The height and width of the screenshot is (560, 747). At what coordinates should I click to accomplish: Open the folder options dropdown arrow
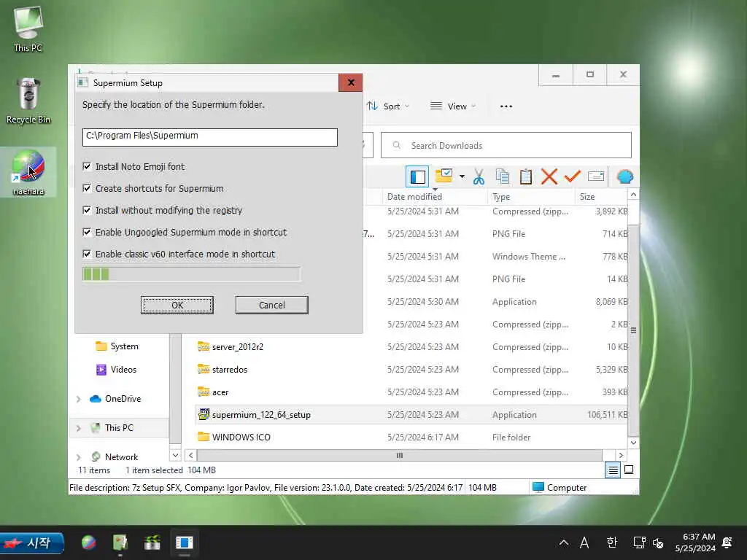tap(462, 176)
